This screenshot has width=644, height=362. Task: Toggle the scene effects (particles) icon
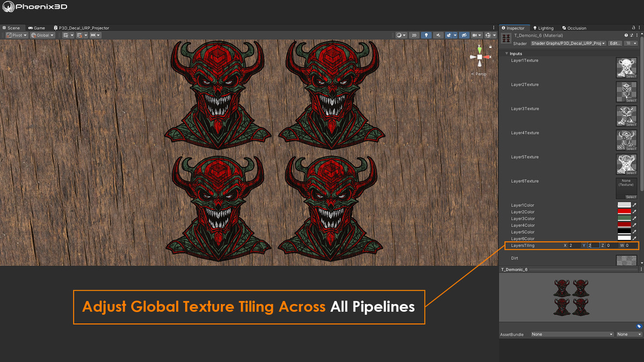pos(450,35)
